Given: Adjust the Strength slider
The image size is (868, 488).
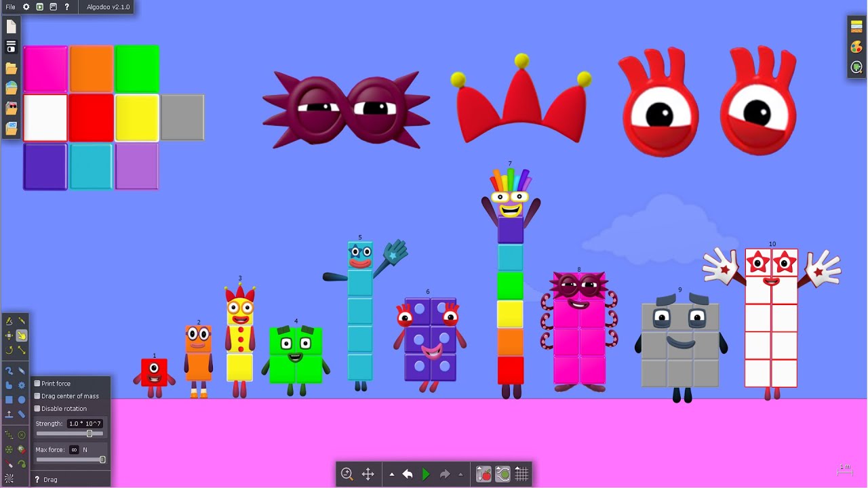Looking at the screenshot, I should 70,434.
